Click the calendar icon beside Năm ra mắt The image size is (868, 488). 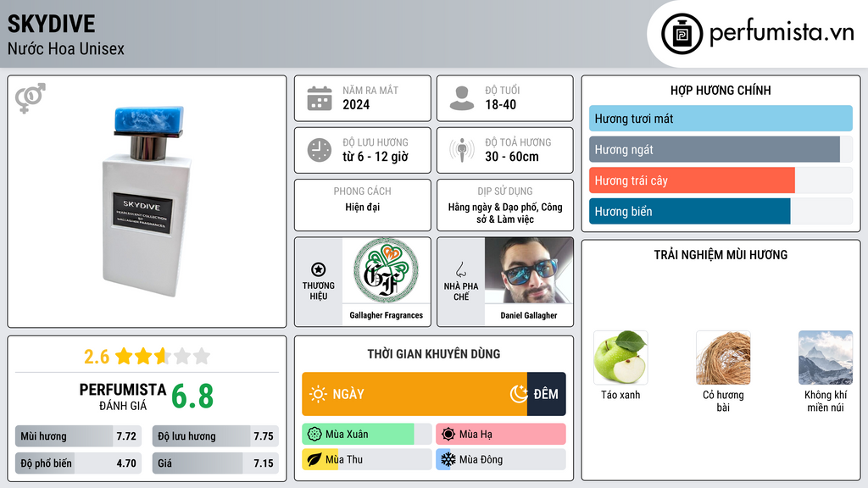(320, 98)
